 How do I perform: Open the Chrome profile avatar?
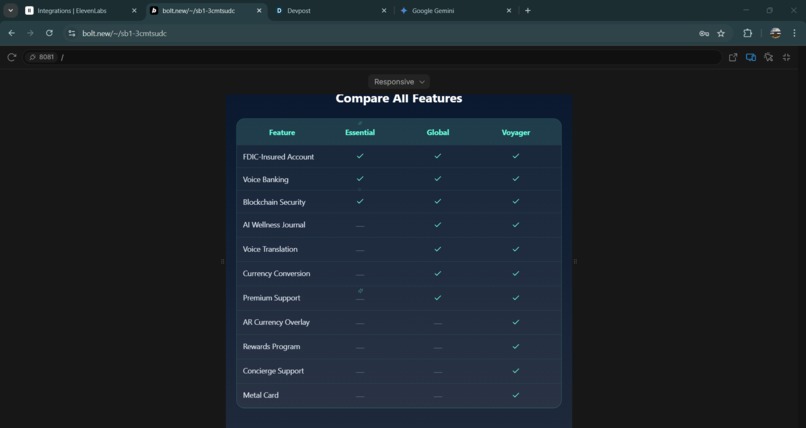pyautogui.click(x=775, y=33)
